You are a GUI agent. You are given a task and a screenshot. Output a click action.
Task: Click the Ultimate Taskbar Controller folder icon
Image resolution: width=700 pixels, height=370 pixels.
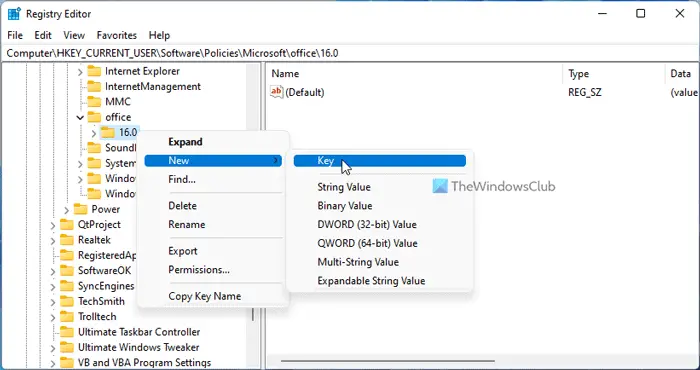[x=67, y=332]
